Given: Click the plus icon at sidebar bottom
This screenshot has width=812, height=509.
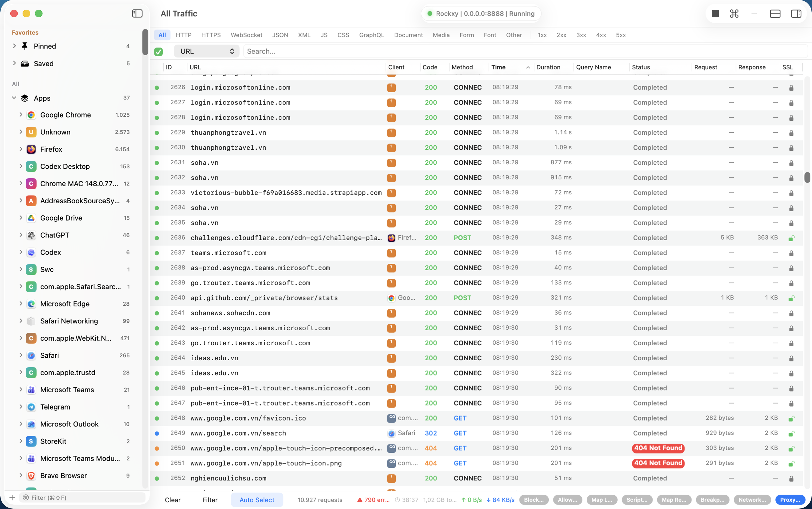Looking at the screenshot, I should pyautogui.click(x=12, y=497).
